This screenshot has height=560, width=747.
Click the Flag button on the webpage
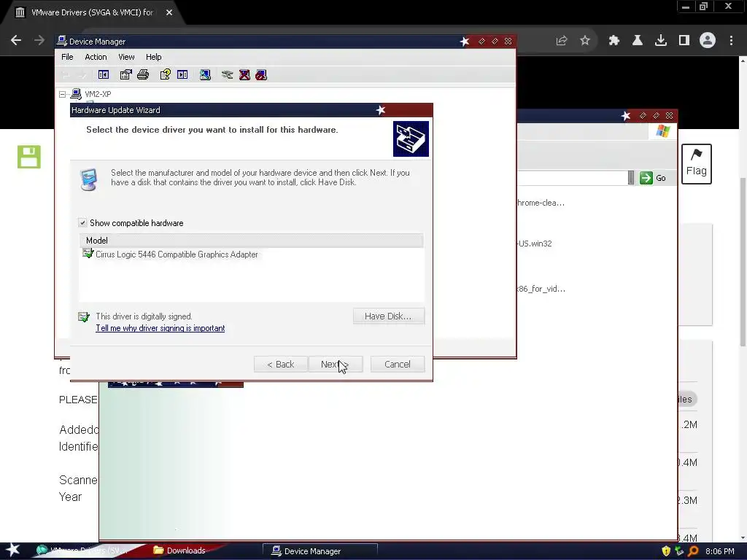[697, 164]
